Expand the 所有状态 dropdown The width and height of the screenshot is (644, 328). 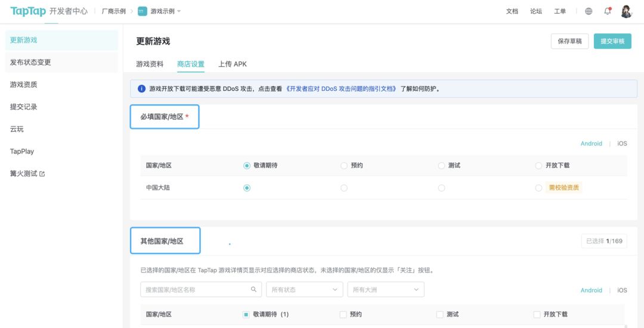304,290
